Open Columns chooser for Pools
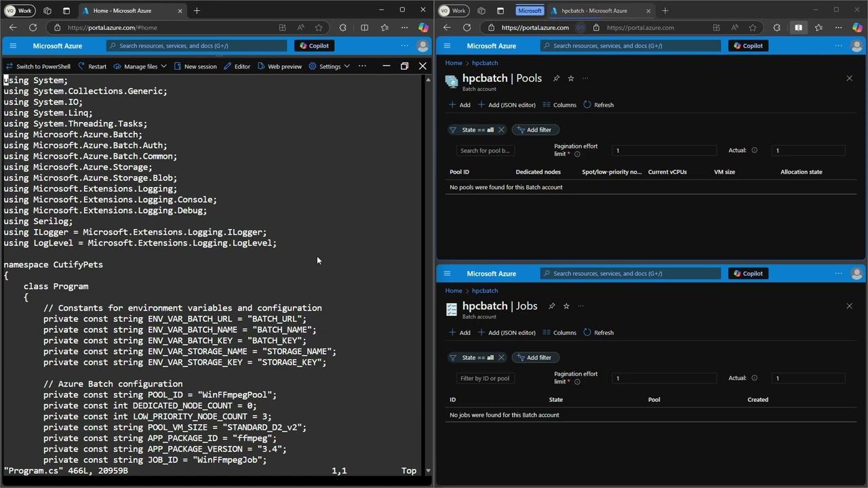This screenshot has width=868, height=488. click(x=559, y=105)
